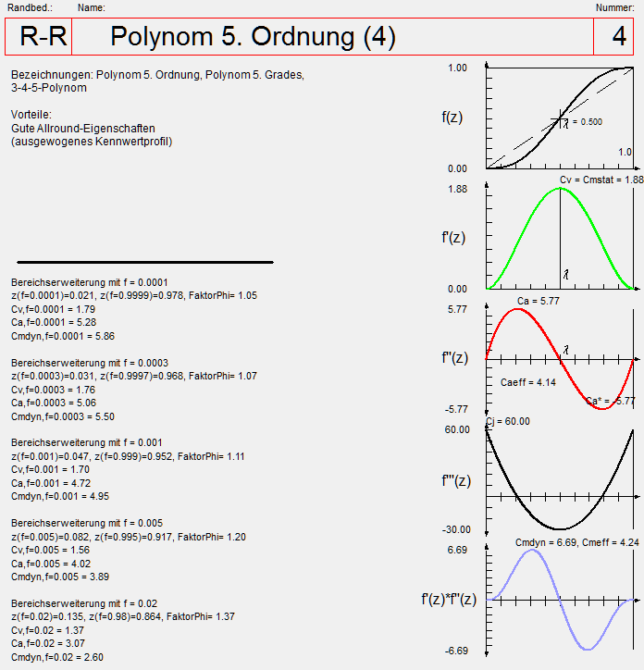Select the red f''(z) acceleration graph
The width and height of the screenshot is (644, 670).
tap(560, 358)
